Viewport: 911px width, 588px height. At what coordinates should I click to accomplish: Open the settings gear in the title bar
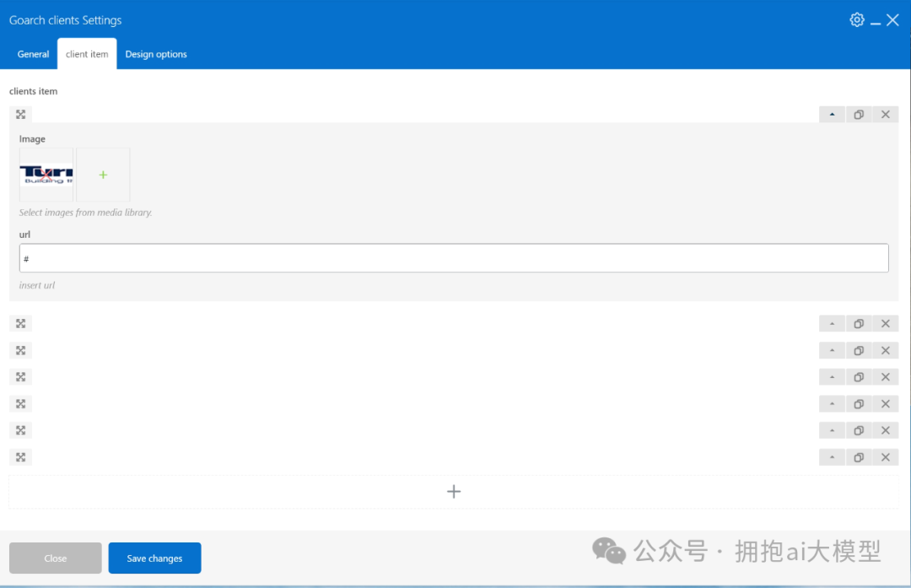pos(857,19)
